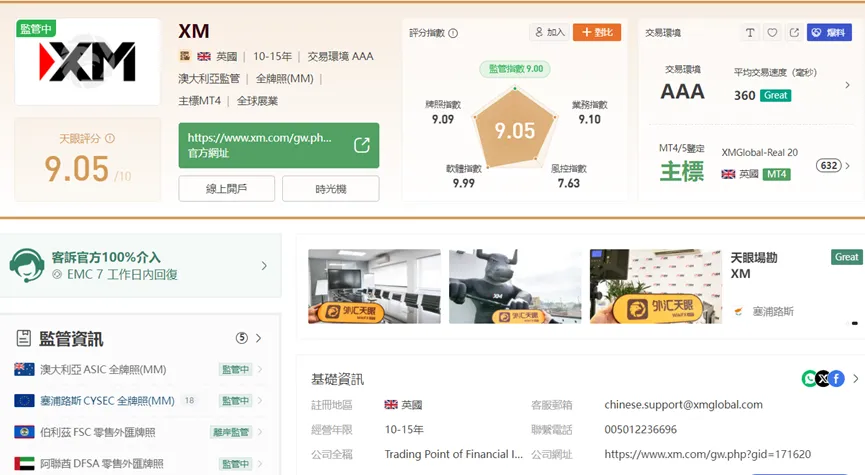Click the T text-size icon
Viewport: 865px width, 475px height.
[x=750, y=33]
